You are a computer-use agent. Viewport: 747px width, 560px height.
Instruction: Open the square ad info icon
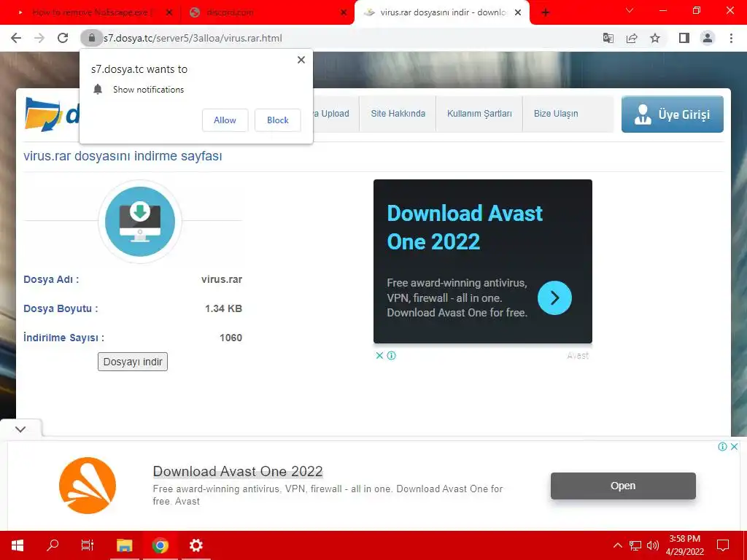[392, 355]
